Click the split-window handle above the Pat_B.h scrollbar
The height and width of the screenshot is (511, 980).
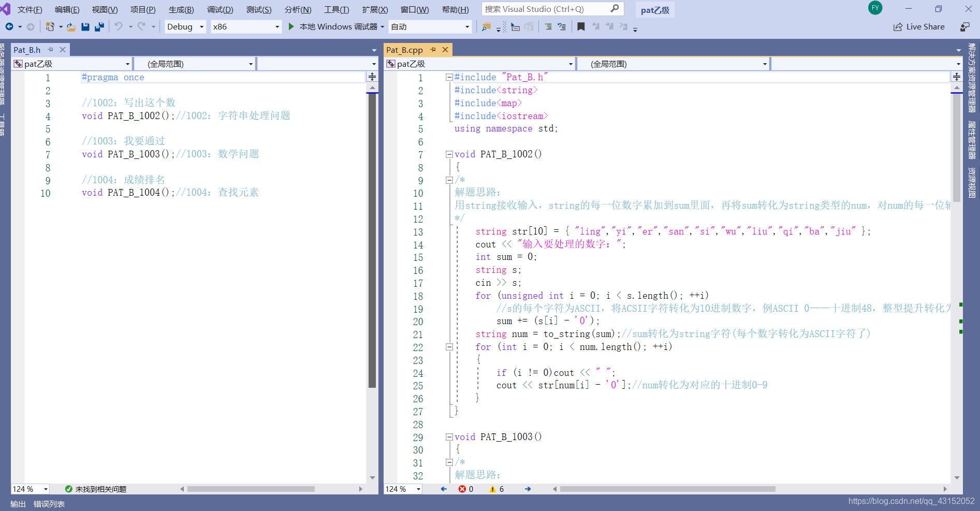pos(372,77)
